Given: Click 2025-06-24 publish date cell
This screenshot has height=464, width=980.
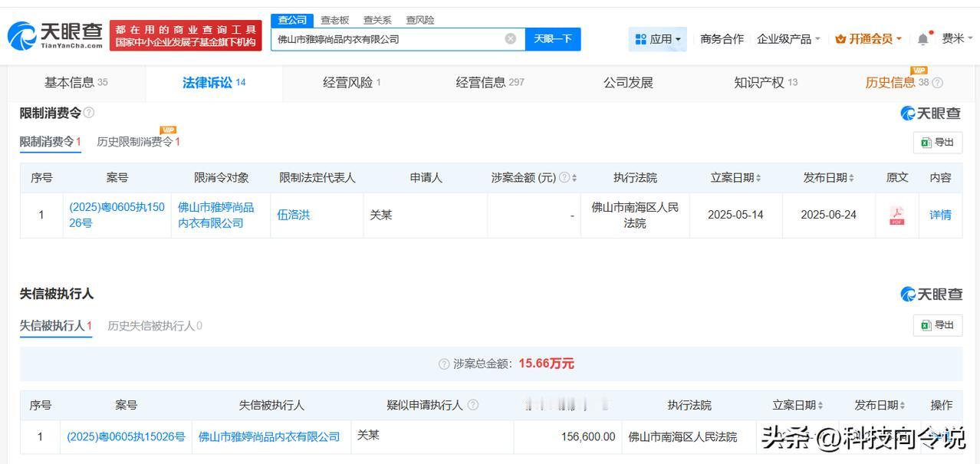Looking at the screenshot, I should click(x=828, y=215).
